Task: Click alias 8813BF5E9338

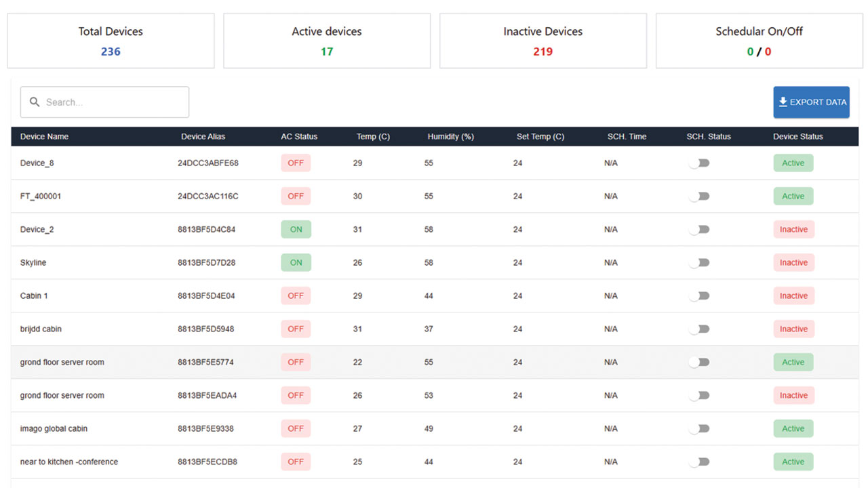Action: tap(206, 429)
